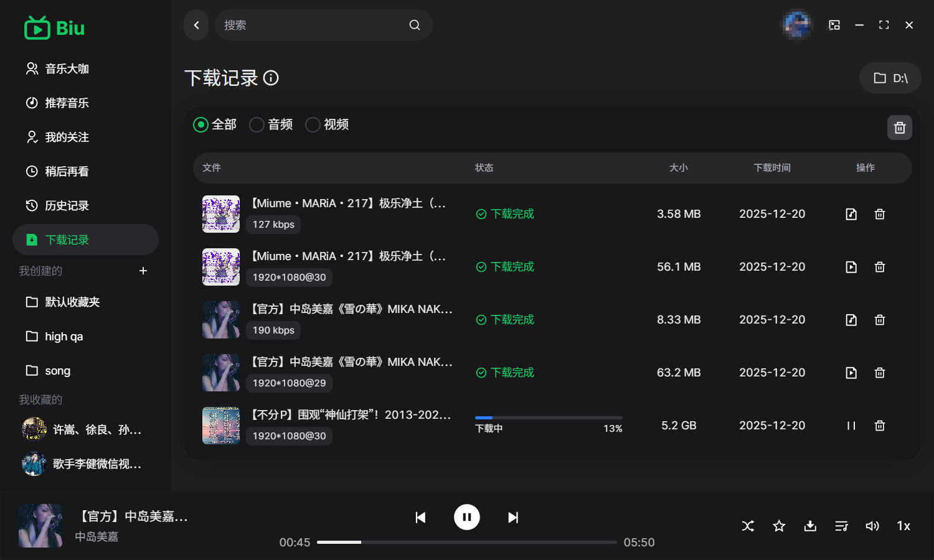
Task: Select the 全部 radio filter
Action: 215,124
